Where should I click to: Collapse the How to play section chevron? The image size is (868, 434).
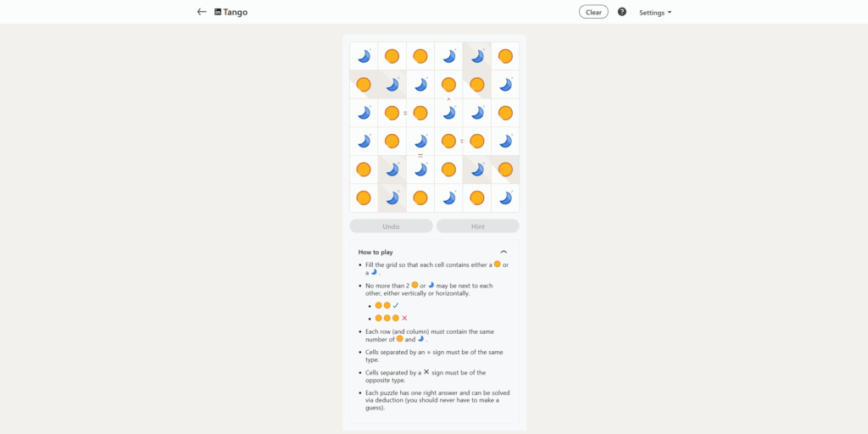pos(504,252)
